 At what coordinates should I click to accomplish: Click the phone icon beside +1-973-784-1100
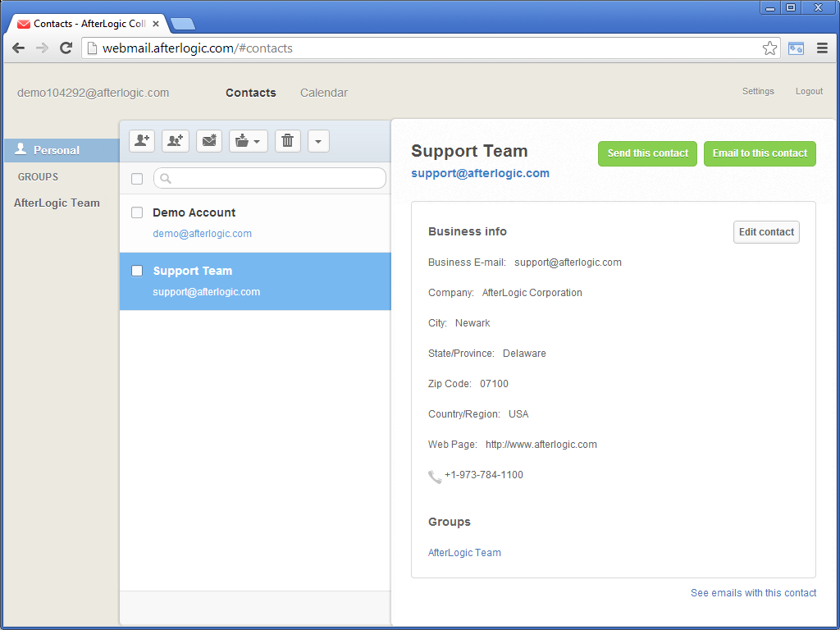point(435,477)
